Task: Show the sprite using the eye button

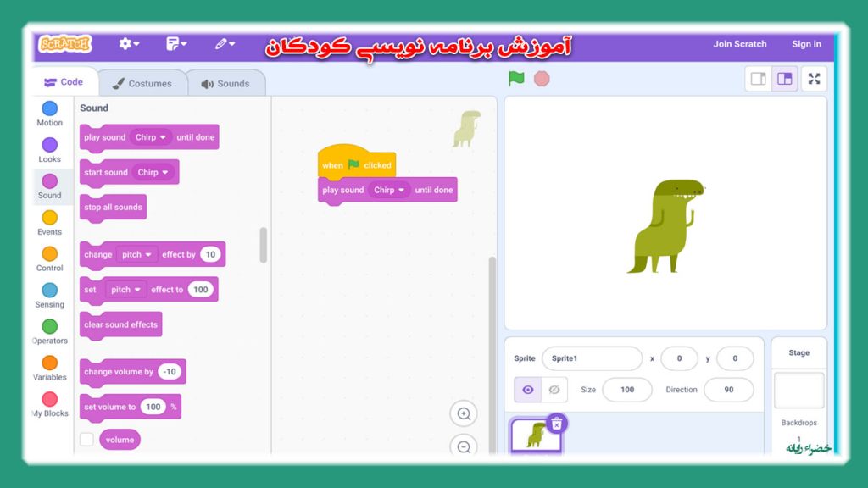Action: click(527, 390)
